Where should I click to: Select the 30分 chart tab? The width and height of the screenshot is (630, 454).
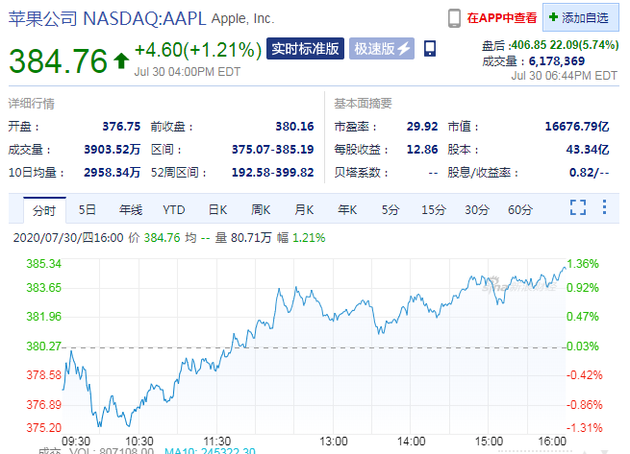tap(477, 210)
